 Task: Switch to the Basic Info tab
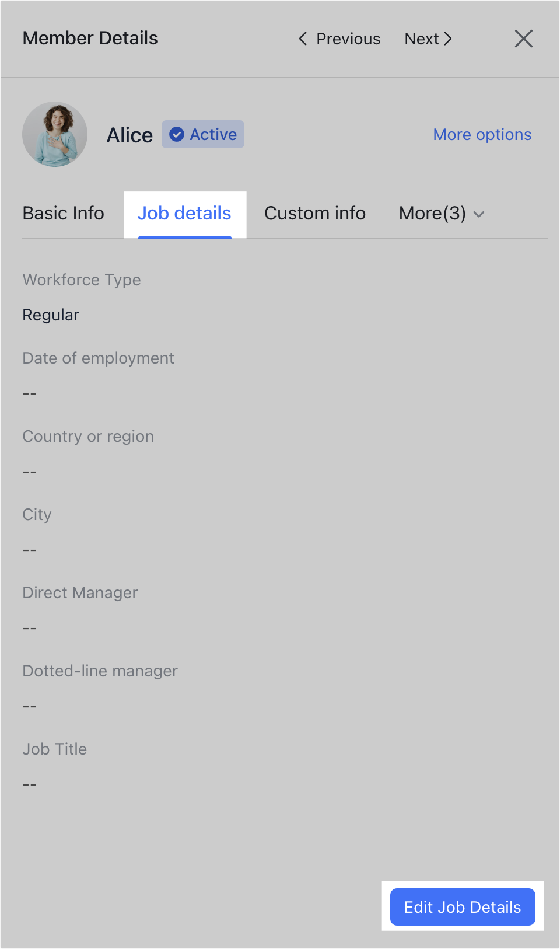pyautogui.click(x=63, y=214)
